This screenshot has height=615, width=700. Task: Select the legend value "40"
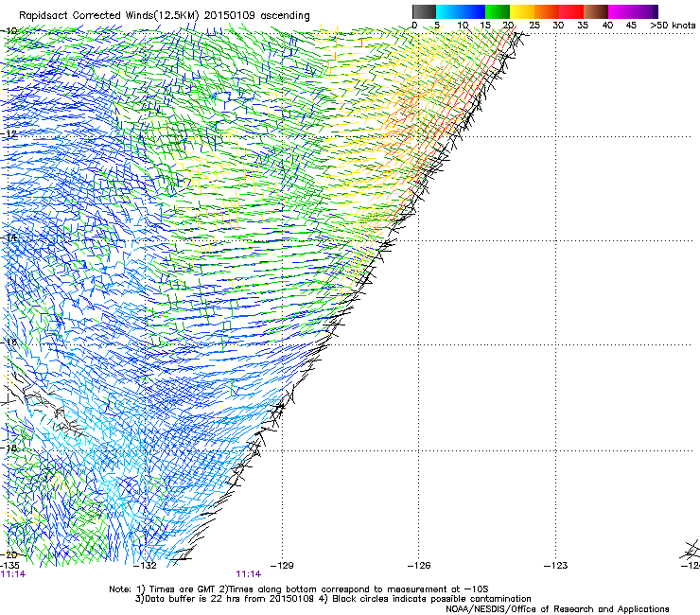(x=607, y=25)
